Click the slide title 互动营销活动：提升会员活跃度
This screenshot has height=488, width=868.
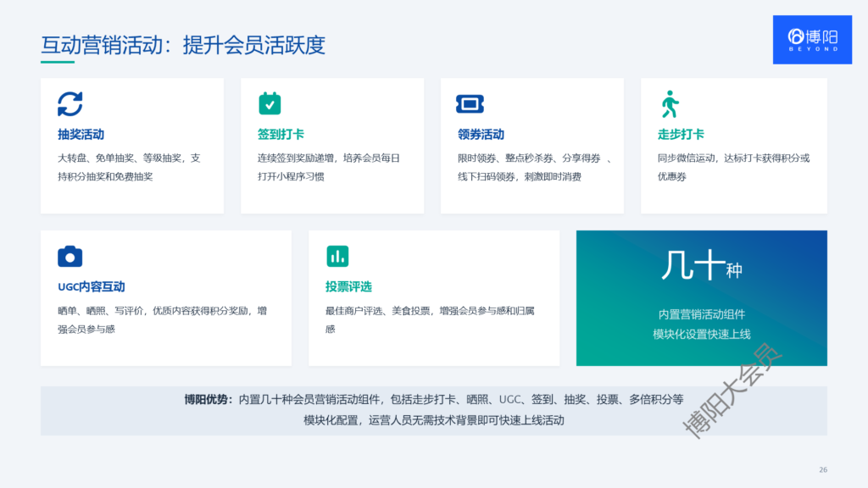(x=183, y=46)
